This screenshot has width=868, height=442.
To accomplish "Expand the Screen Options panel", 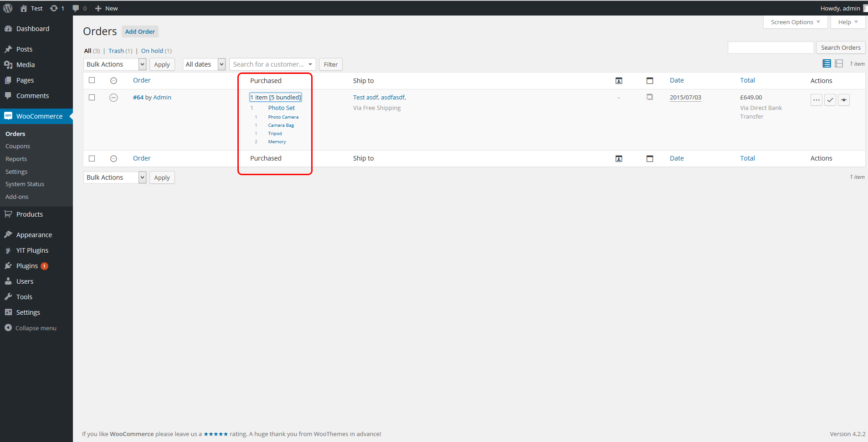I will pos(795,22).
